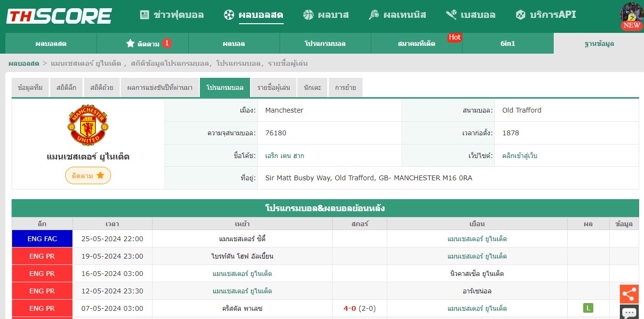
Task: Click date 25-05-2024 22:00
Action: 112,239
